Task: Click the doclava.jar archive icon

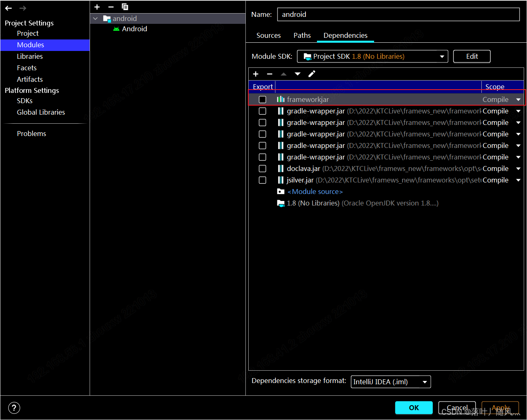Action: [x=281, y=168]
